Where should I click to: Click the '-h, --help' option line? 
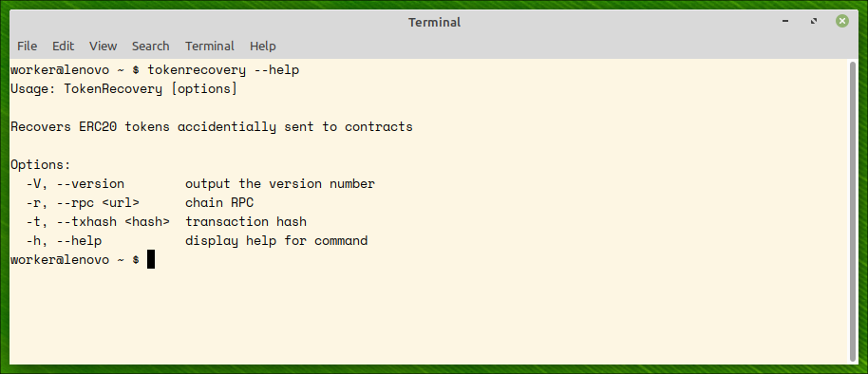[x=197, y=241]
